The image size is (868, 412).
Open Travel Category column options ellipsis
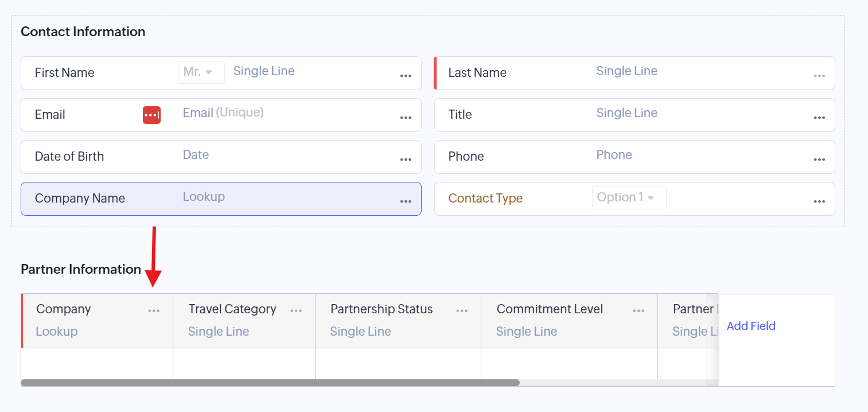coord(296,310)
